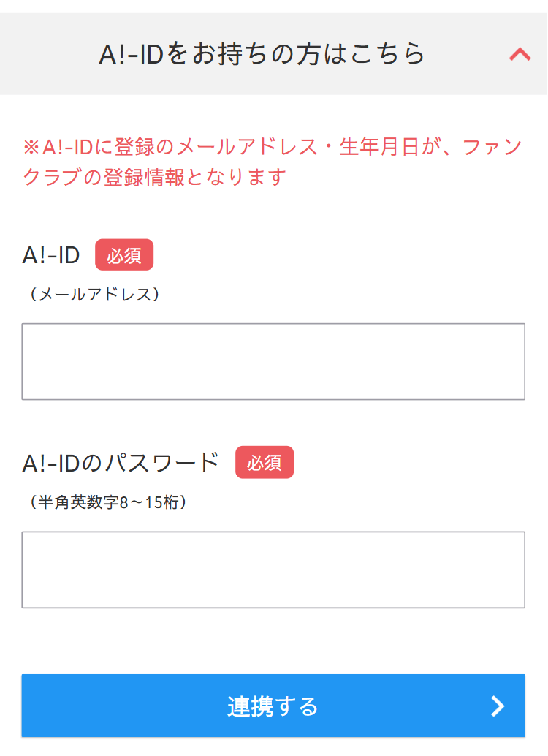This screenshot has width=548, height=756.
Task: Click the A!-IDのパスワード field label
Action: pyautogui.click(x=121, y=463)
